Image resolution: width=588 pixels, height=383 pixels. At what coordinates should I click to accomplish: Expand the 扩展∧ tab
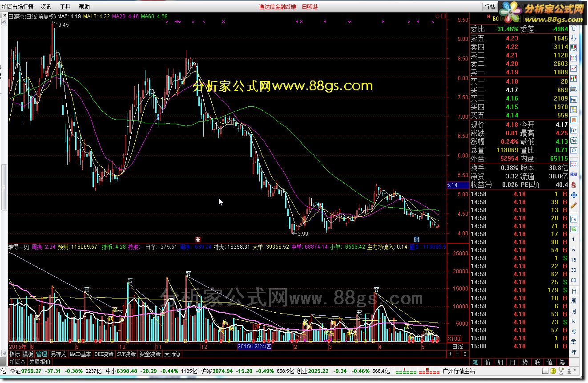pyautogui.click(x=18, y=362)
